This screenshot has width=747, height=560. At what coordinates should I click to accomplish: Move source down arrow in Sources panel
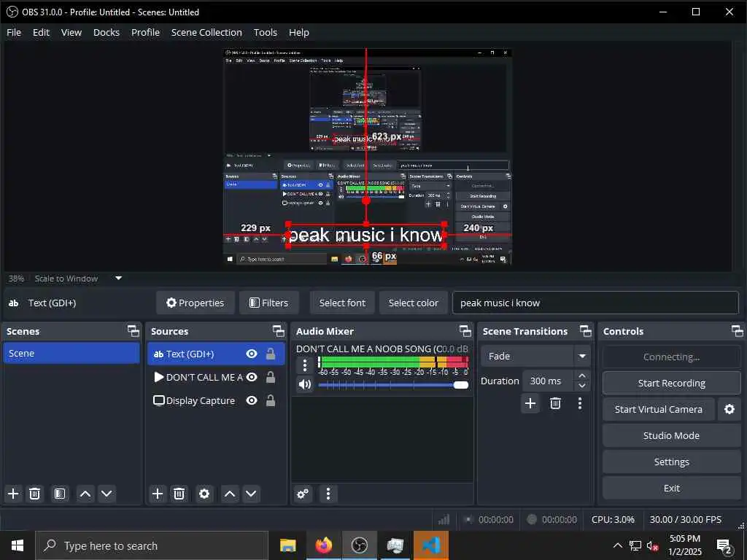251,494
